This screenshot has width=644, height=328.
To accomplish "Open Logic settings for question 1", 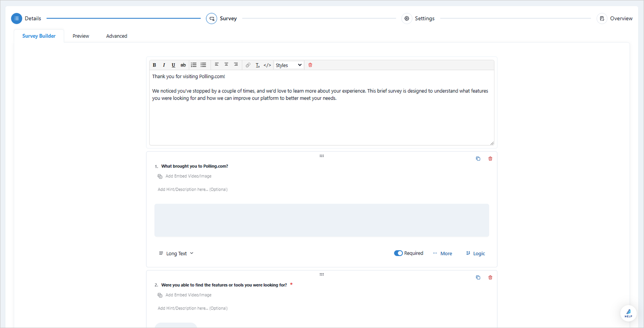I will coord(476,253).
